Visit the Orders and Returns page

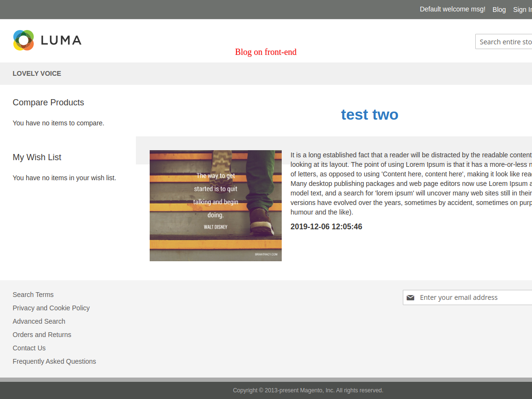[x=42, y=335]
